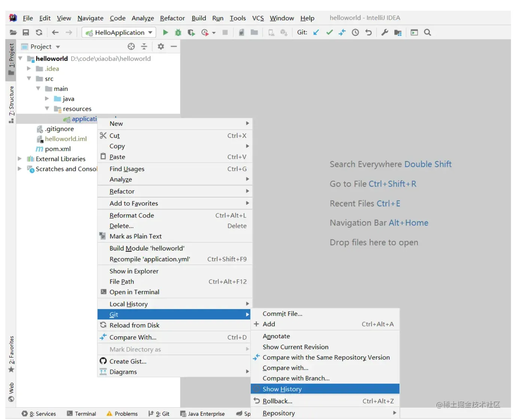Collapse the resources folder
Image resolution: width=524 pixels, height=420 pixels.
[47, 109]
